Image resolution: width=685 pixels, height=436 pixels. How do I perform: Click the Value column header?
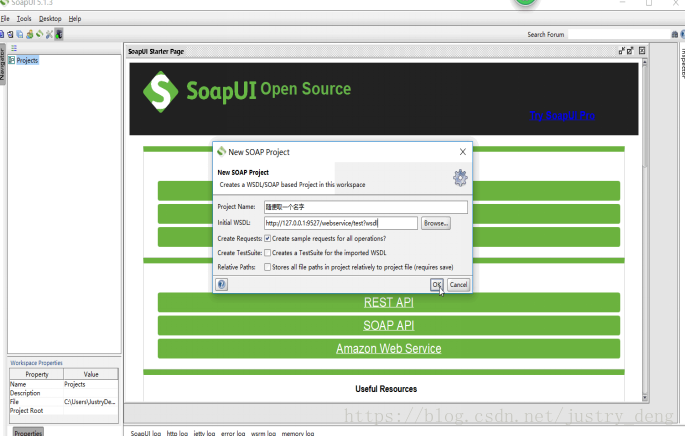[x=91, y=374]
